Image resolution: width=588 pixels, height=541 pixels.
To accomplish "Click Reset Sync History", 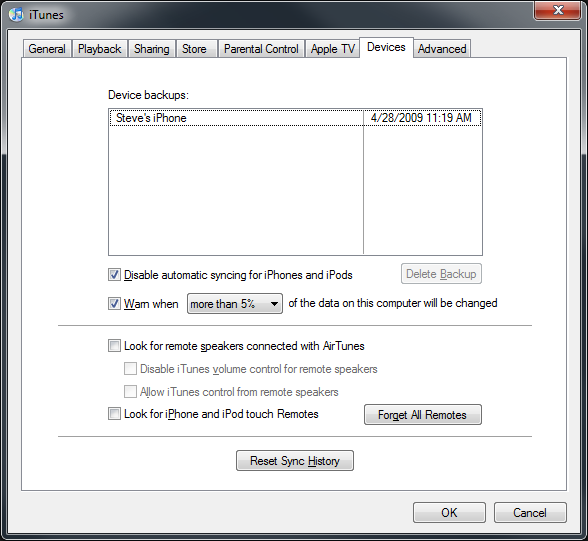I will tap(295, 460).
